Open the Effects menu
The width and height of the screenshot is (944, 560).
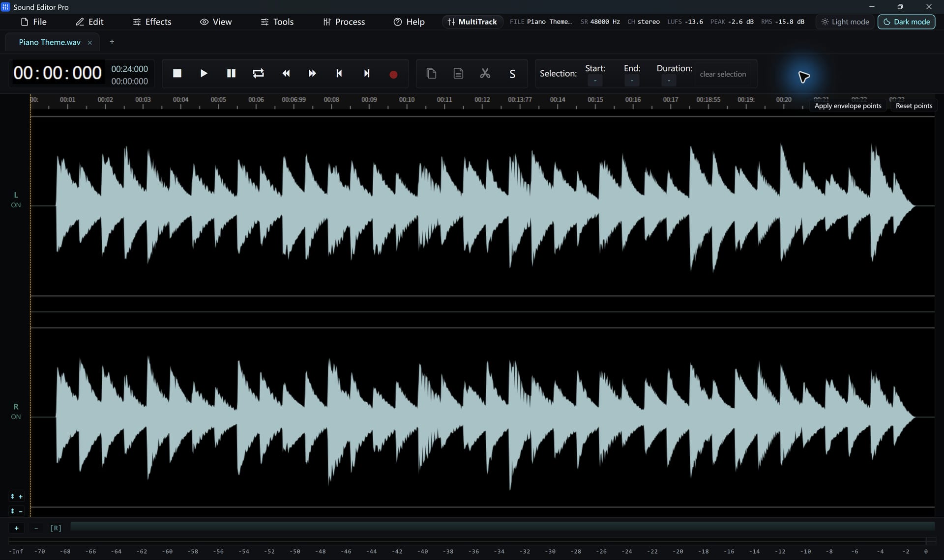click(152, 22)
